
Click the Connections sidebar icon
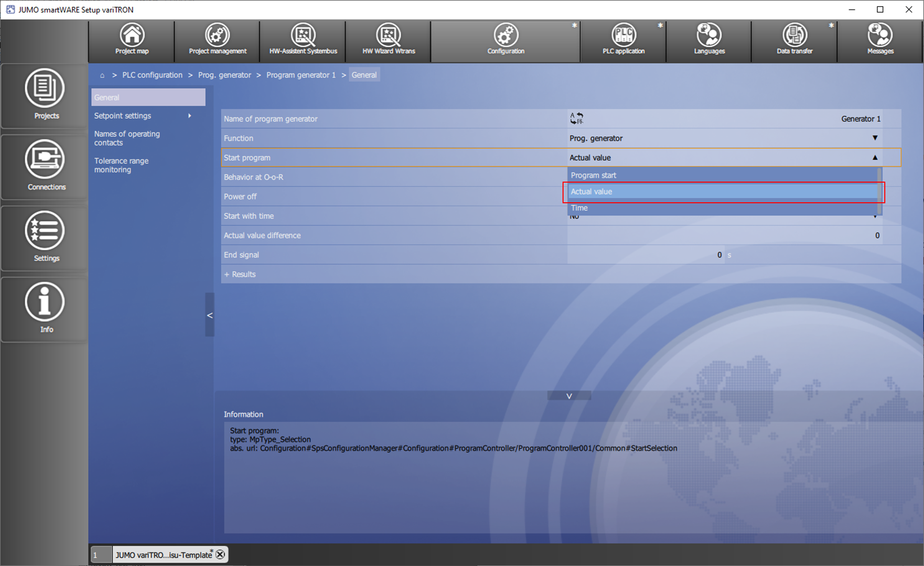coord(45,166)
